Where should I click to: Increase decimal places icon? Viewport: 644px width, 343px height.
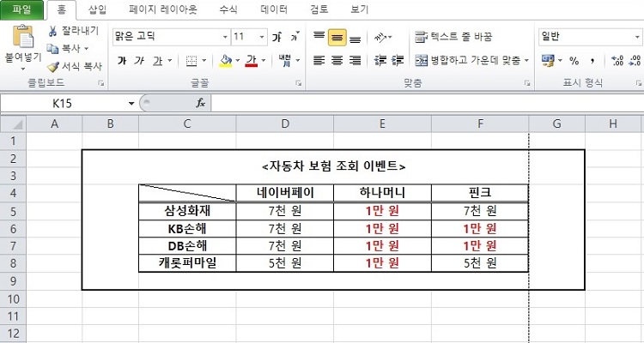617,61
